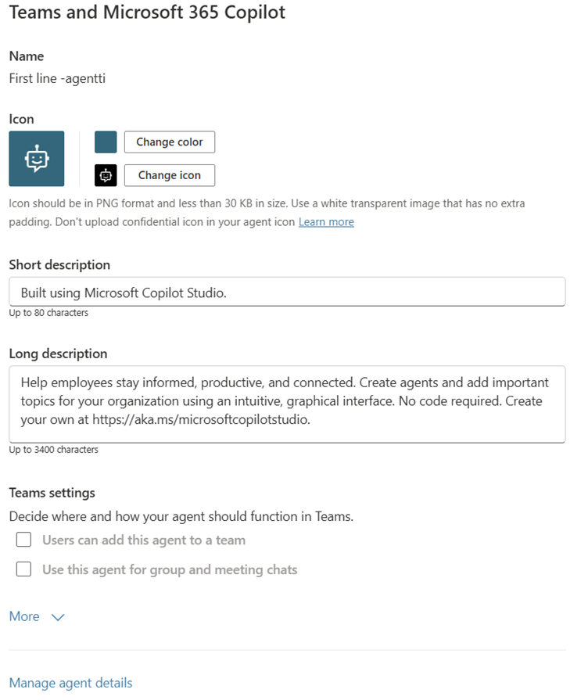This screenshot has width=588, height=700.
Task: Enable Users can add this agent to a team
Action: pyautogui.click(x=24, y=540)
